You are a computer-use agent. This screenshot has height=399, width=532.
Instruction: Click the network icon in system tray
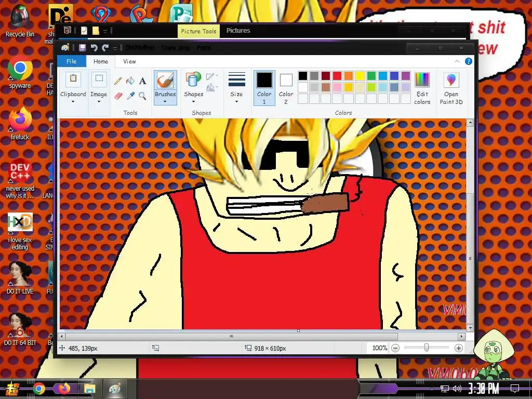point(444,389)
